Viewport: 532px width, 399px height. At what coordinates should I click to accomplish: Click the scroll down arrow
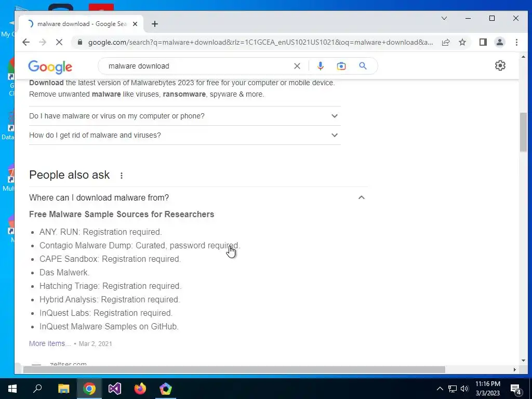coord(523,361)
